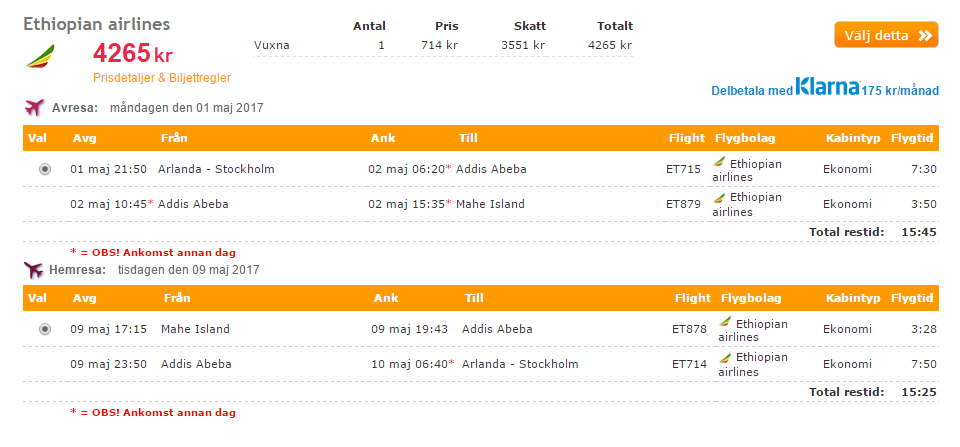
Task: Click the Ethiopian airlines heading
Action: pyautogui.click(x=97, y=24)
